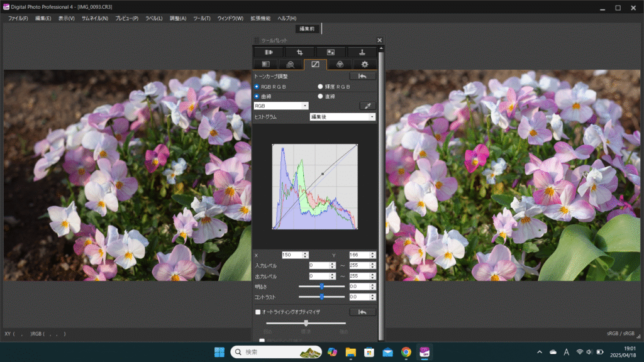Click the Auto Lighting Optimizer strength slider
This screenshot has width=644, height=362.
pyautogui.click(x=306, y=324)
